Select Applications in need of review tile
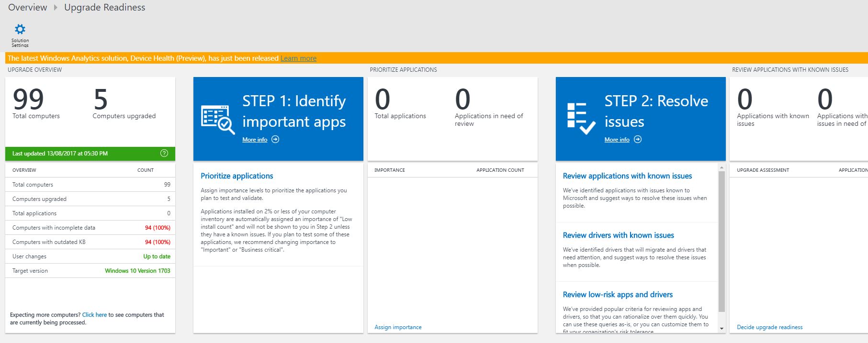The height and width of the screenshot is (343, 868). [489, 107]
